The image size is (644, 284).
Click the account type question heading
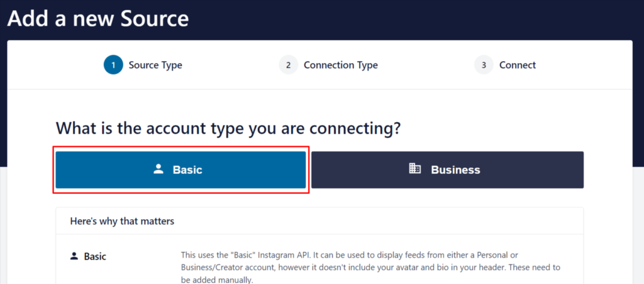(228, 128)
